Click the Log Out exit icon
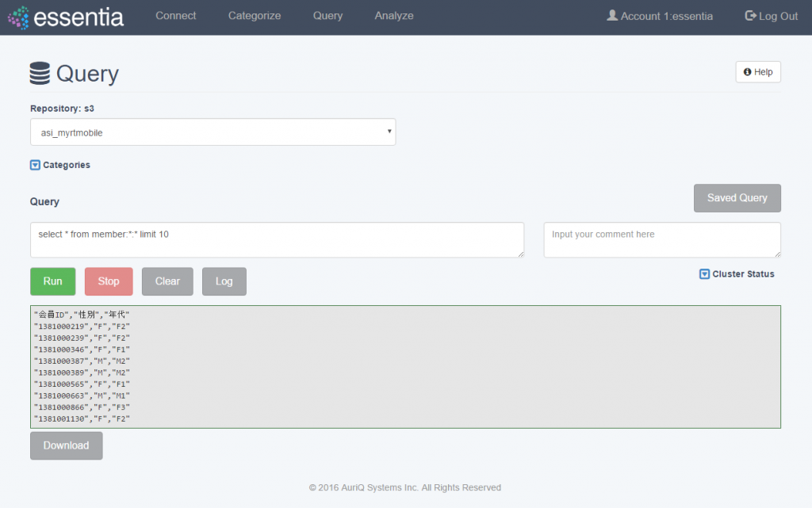Viewport: 812px width, 508px height. pos(749,15)
